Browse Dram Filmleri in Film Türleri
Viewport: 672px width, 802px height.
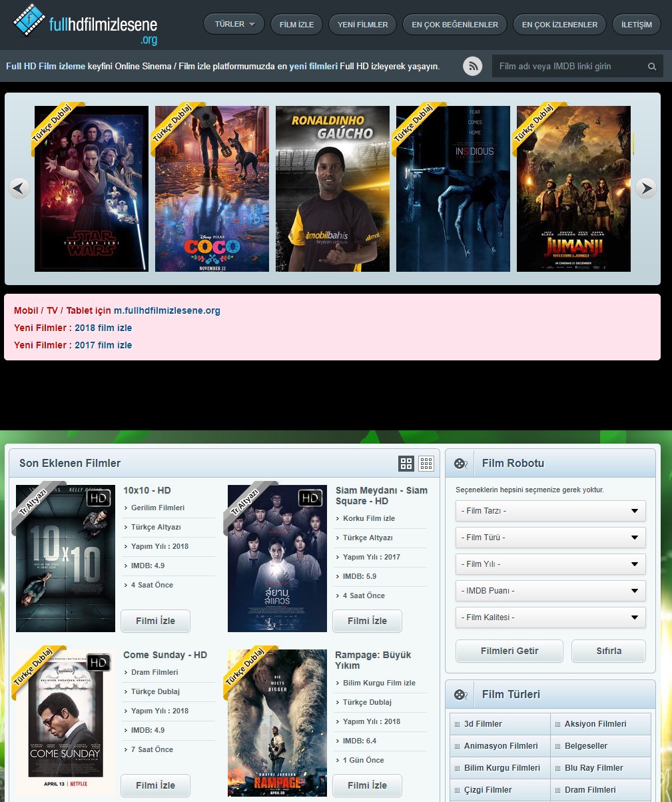pos(590,790)
